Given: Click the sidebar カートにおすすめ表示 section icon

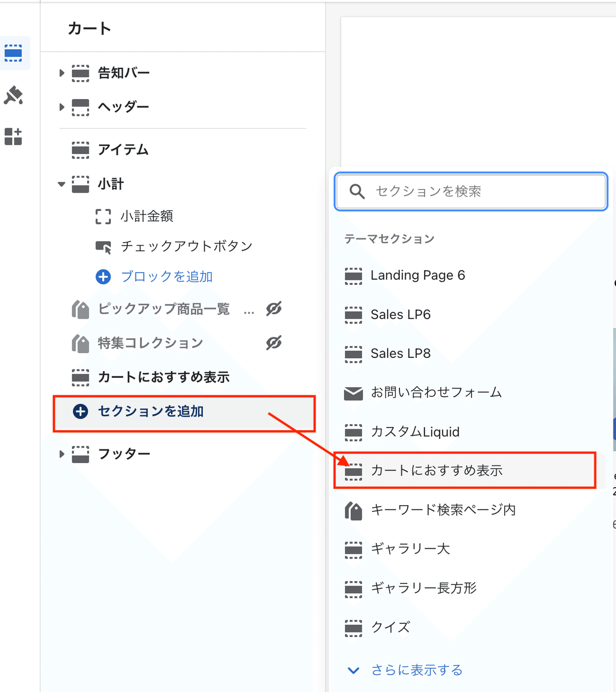Looking at the screenshot, I should click(81, 377).
